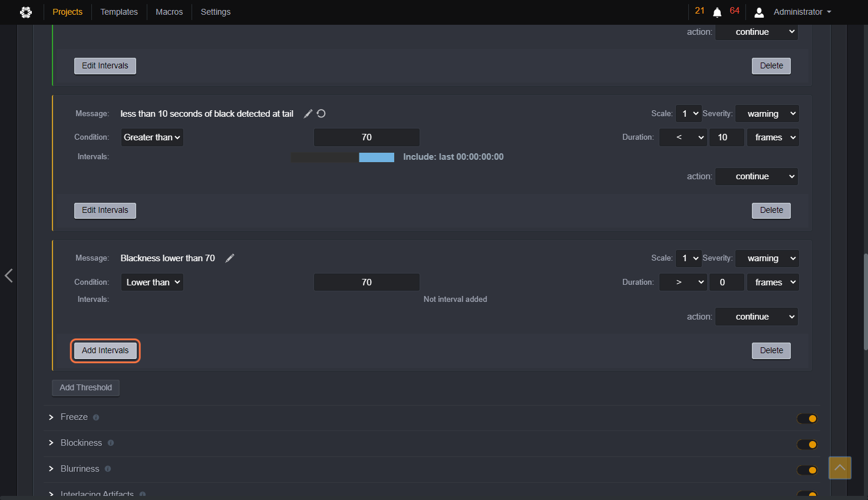
Task: Toggle the Freeze check switch
Action: (x=807, y=419)
